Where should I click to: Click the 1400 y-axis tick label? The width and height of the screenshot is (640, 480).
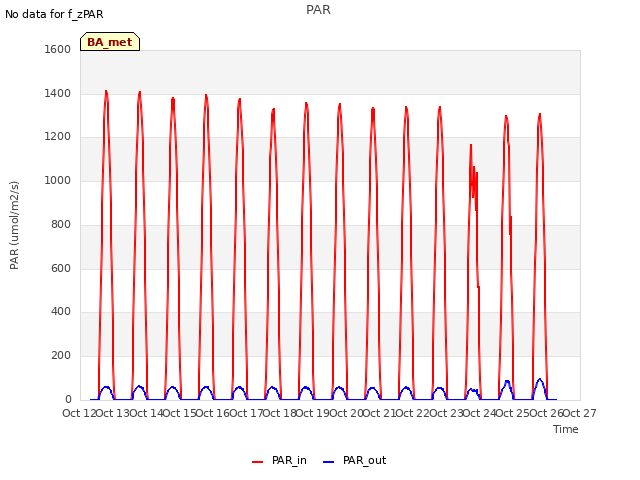coord(58,93)
